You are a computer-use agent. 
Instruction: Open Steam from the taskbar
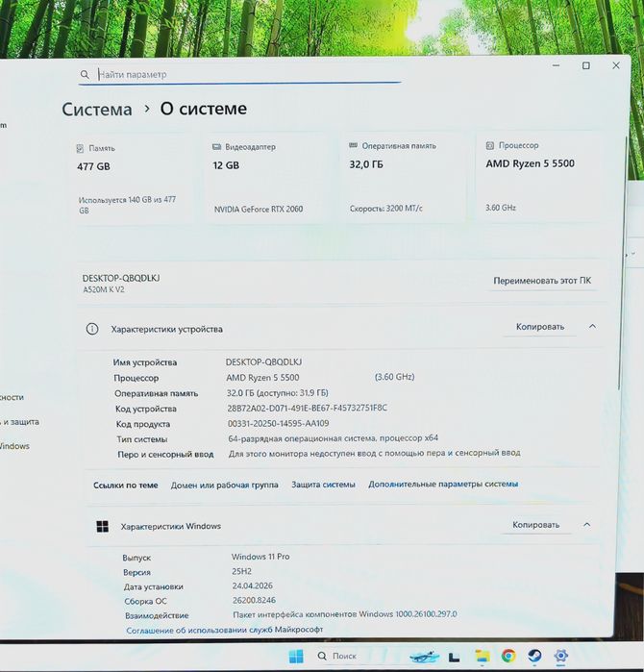(x=534, y=656)
